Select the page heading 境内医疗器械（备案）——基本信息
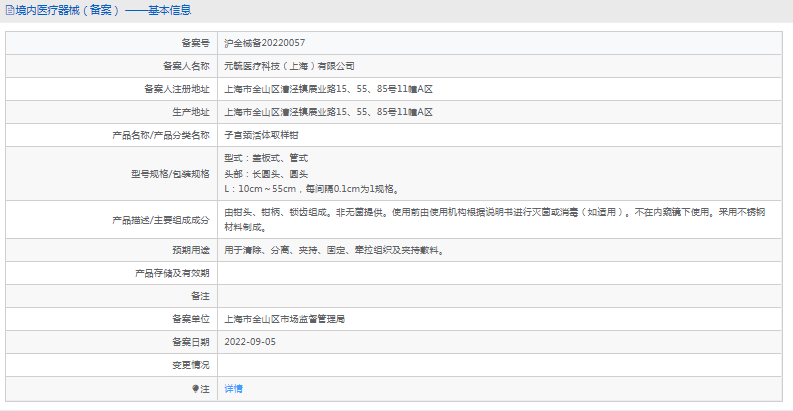The width and height of the screenshot is (793, 411). [x=103, y=10]
